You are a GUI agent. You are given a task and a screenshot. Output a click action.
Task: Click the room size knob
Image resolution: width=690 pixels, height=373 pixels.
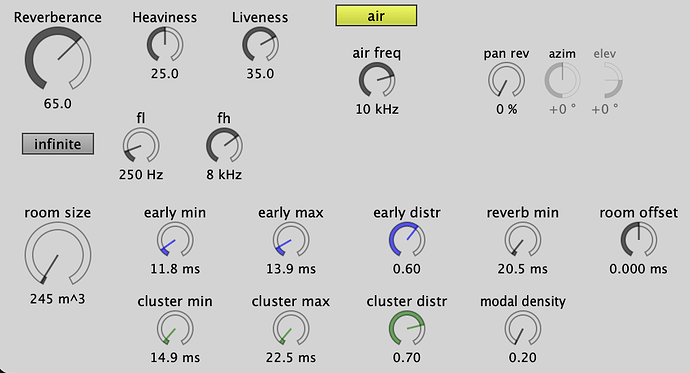pos(58,254)
